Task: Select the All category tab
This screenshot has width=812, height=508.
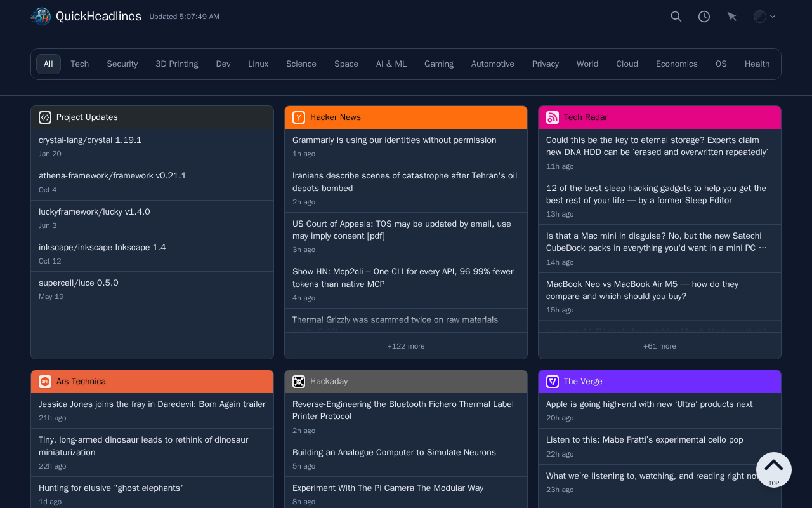Action: click(x=48, y=64)
